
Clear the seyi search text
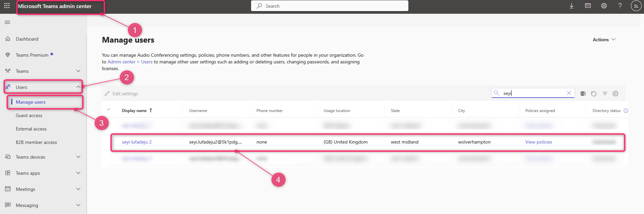(569, 93)
